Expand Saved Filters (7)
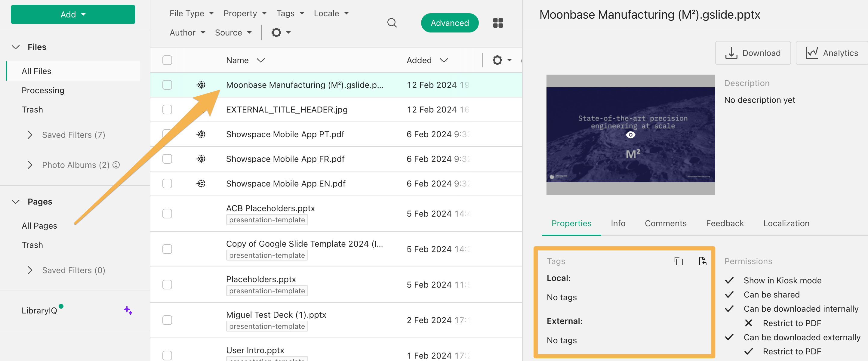The image size is (868, 361). point(30,135)
